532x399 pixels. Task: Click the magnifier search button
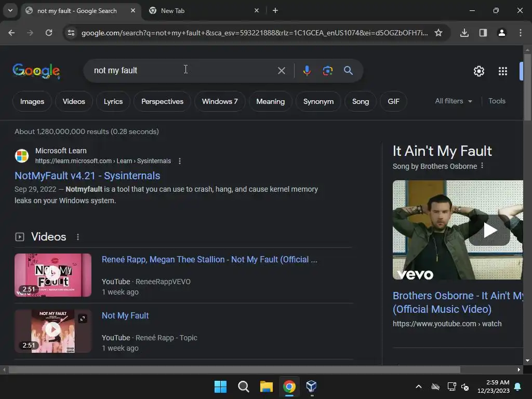coord(348,71)
